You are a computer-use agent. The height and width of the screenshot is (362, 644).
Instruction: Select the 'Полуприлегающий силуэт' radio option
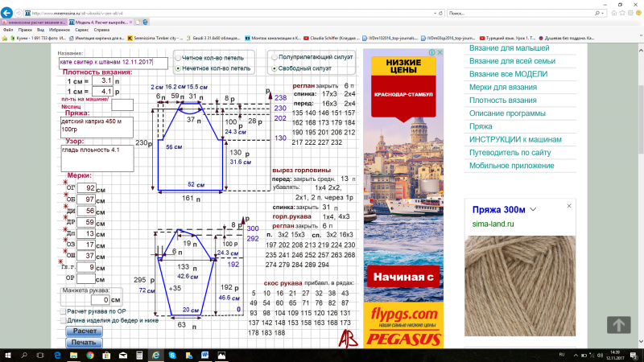[x=275, y=58]
